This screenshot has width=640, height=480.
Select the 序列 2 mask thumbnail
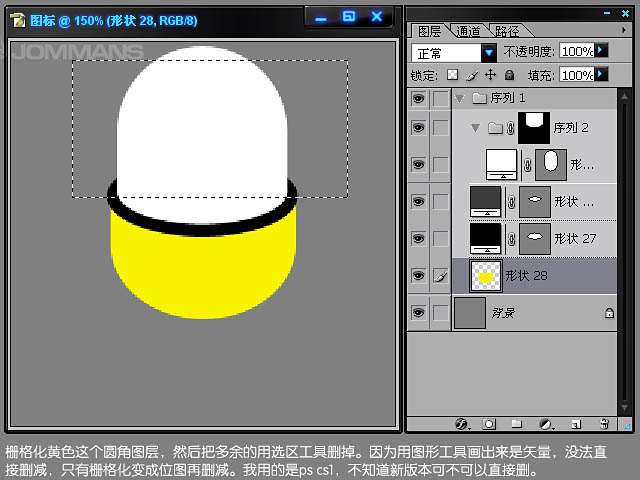pos(534,128)
